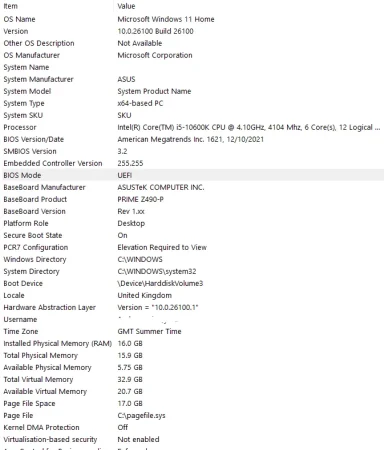
Task: Click the value 'ASUSTeK COMPUTER INC.'
Action: click(x=161, y=187)
